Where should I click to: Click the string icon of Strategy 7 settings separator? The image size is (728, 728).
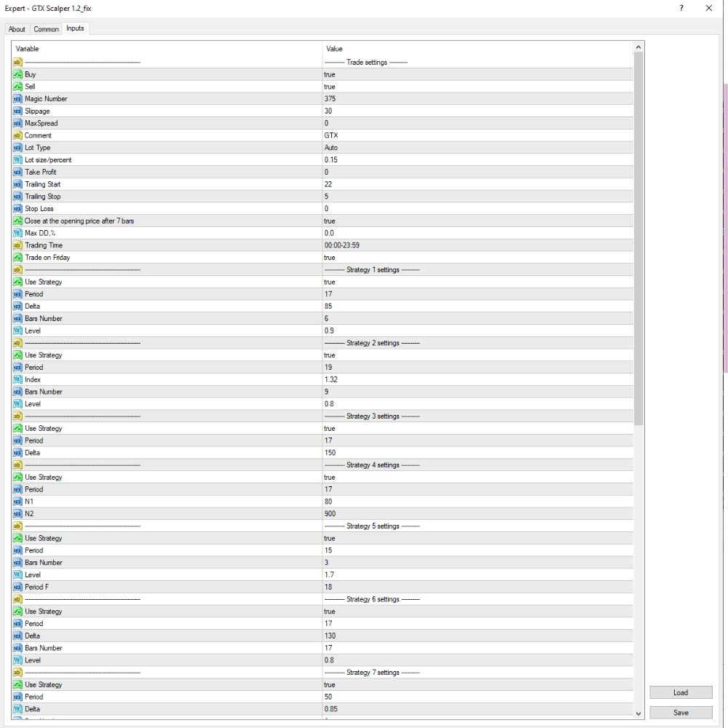tap(17, 673)
